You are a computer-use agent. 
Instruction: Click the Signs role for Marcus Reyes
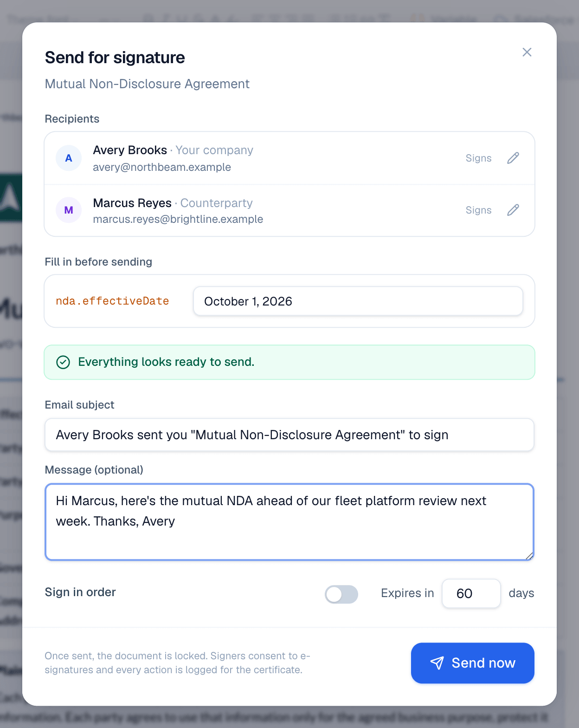coord(479,210)
